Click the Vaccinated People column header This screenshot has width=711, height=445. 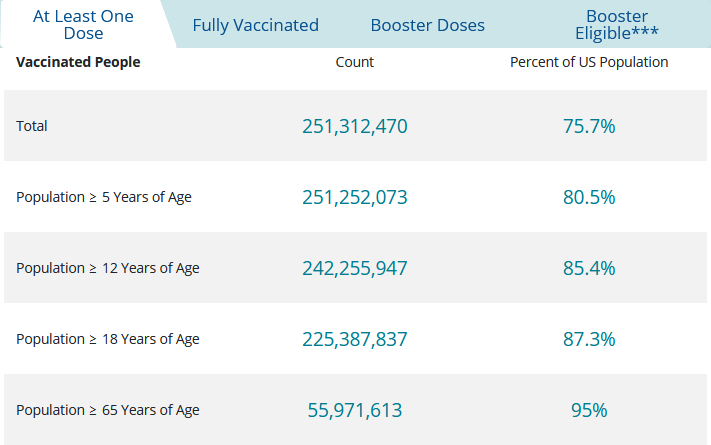click(x=78, y=62)
